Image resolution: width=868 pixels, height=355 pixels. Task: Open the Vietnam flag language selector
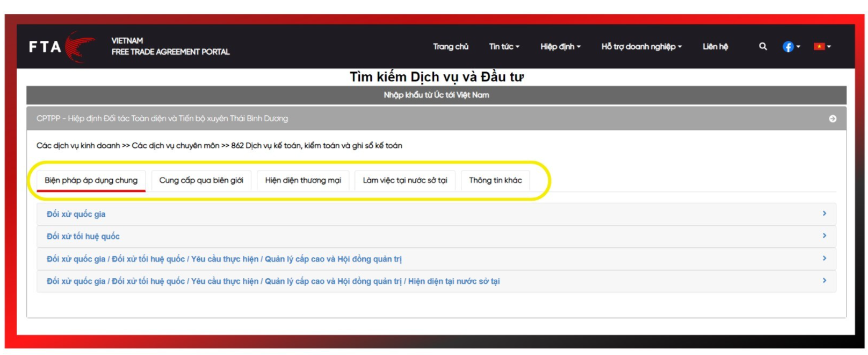(822, 47)
